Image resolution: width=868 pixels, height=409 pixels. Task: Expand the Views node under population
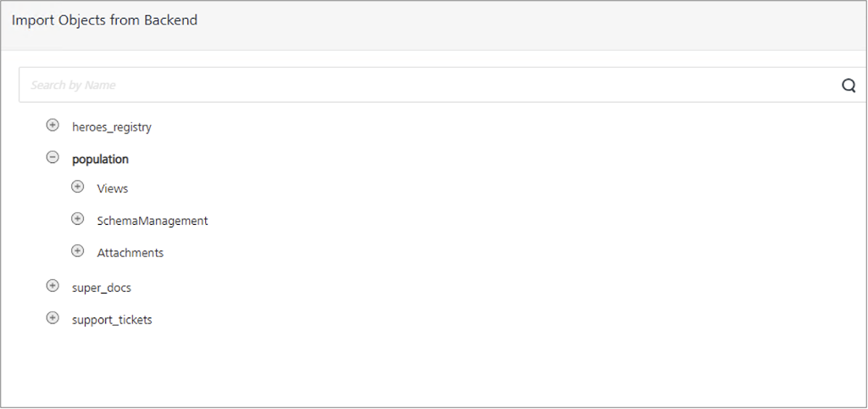point(78,188)
